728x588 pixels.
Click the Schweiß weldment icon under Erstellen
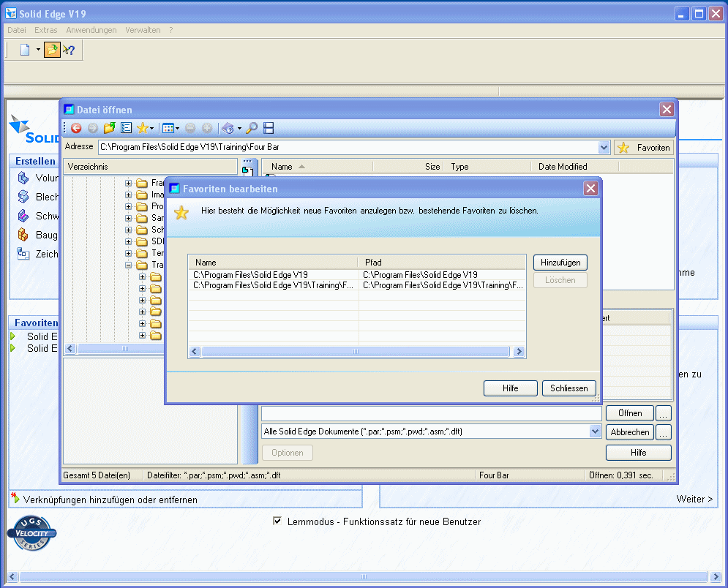(23, 216)
